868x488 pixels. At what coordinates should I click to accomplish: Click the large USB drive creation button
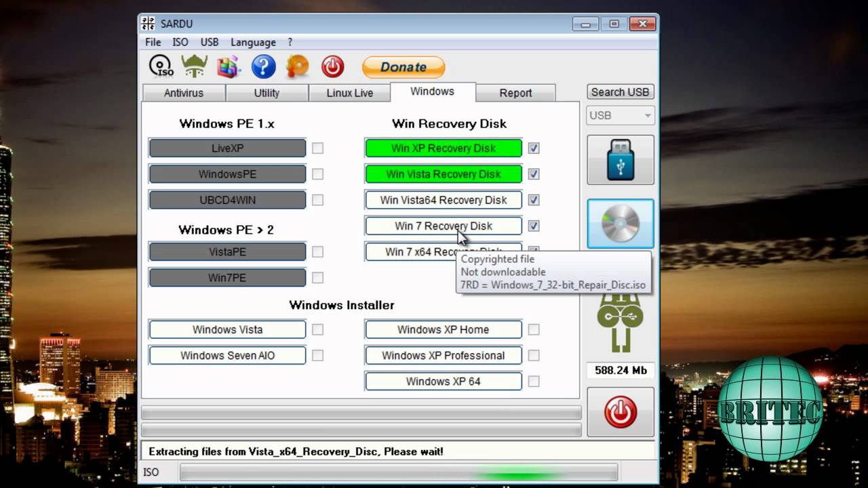620,160
